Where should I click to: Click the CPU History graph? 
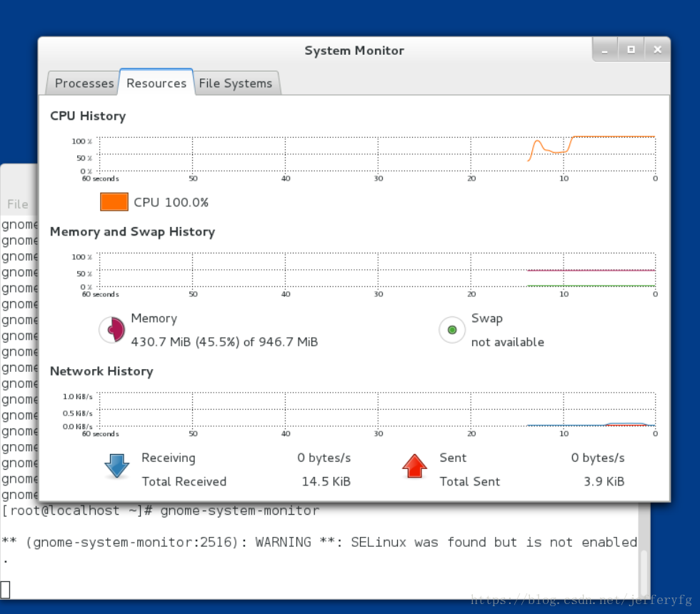pyautogui.click(x=377, y=154)
